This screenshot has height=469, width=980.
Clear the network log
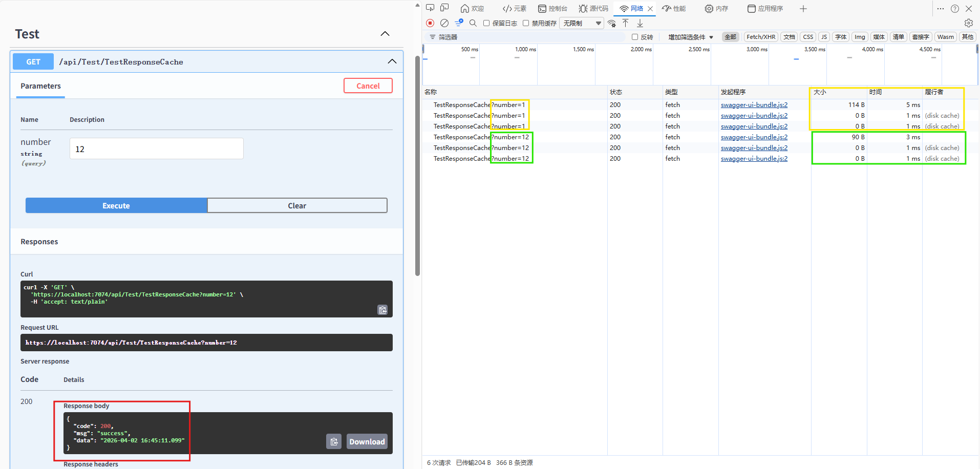point(444,23)
